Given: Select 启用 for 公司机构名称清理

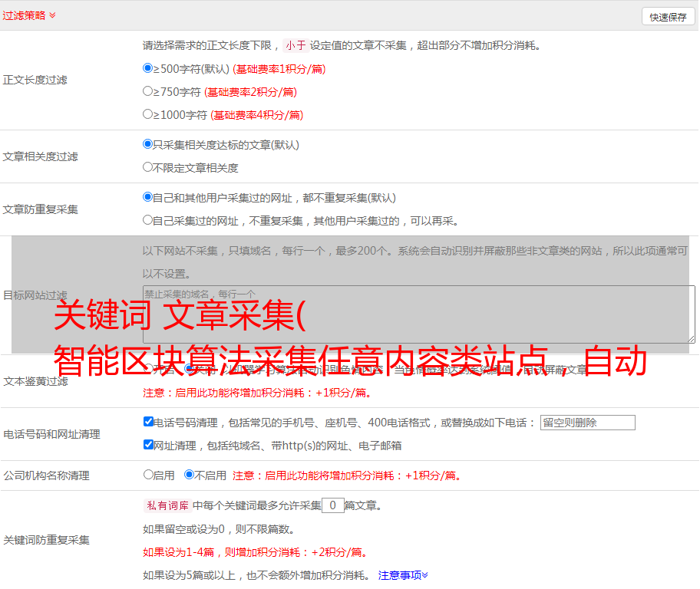Looking at the screenshot, I should coord(148,475).
